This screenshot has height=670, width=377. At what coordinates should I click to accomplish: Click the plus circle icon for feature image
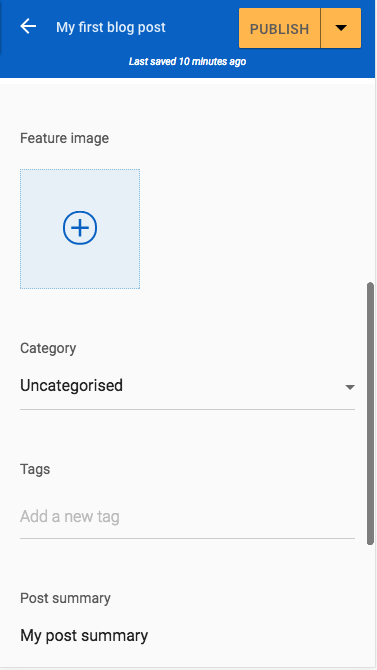[80, 228]
